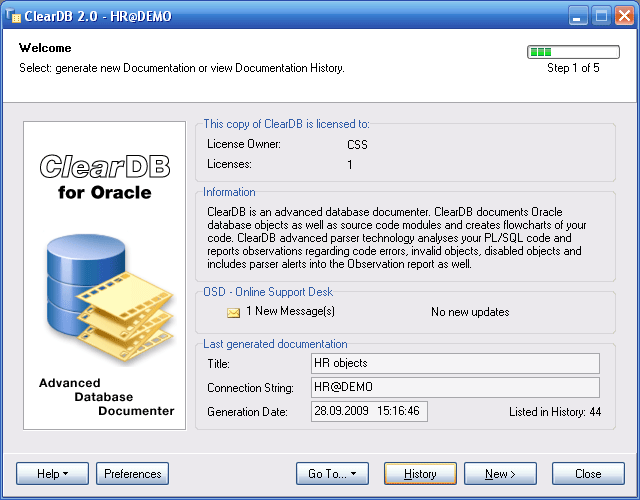
Task: Select the Title field 'HR objects'
Action: (x=455, y=363)
